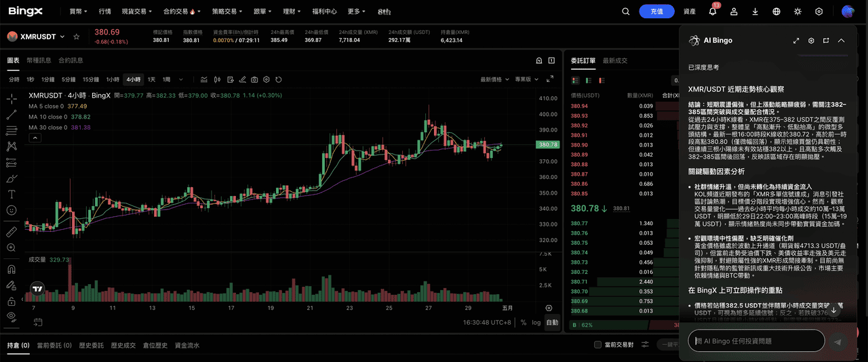Screen dimensions: 868x362
Task: Click the AI Bingo question input field
Action: [x=756, y=341]
